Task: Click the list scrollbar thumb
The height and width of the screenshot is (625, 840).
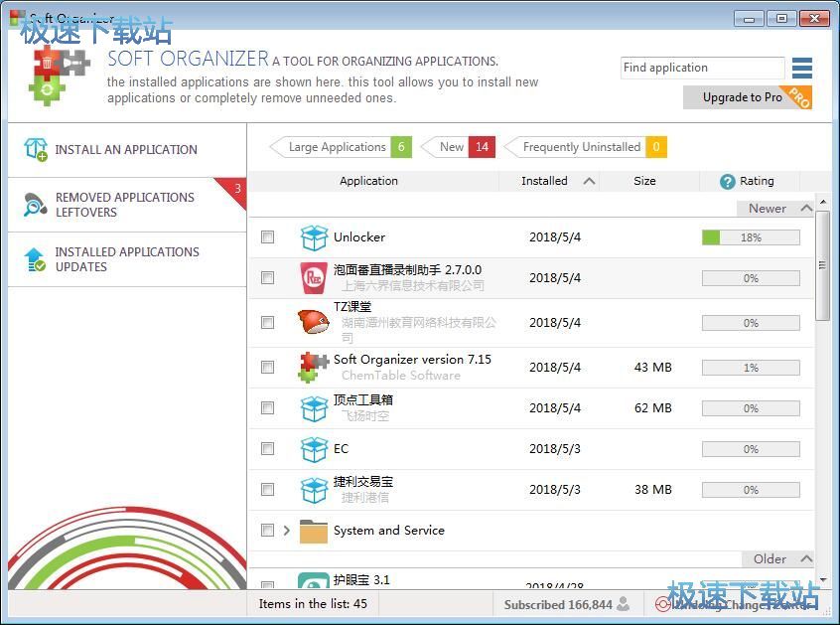Action: (x=822, y=266)
